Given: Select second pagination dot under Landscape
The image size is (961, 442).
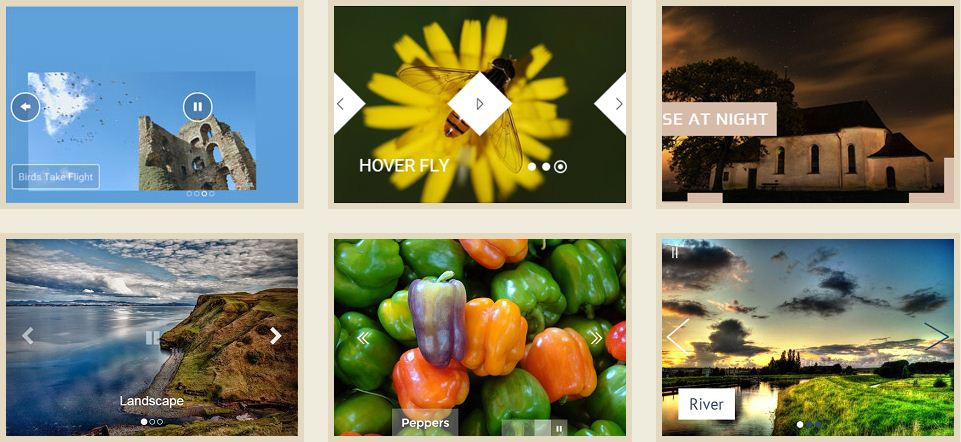Looking at the screenshot, I should pyautogui.click(x=152, y=422).
